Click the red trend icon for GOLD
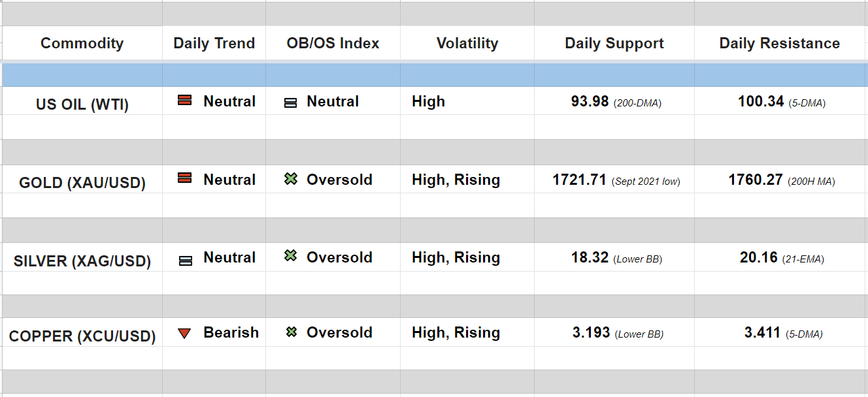This screenshot has width=868, height=397. tap(185, 178)
